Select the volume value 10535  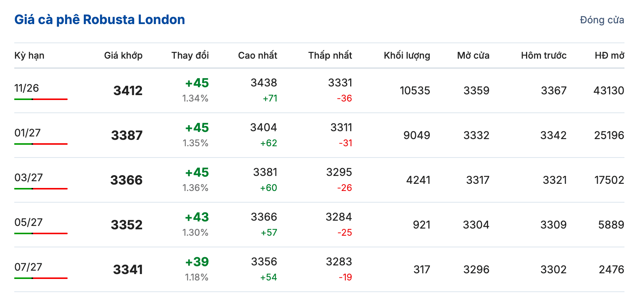tap(415, 91)
